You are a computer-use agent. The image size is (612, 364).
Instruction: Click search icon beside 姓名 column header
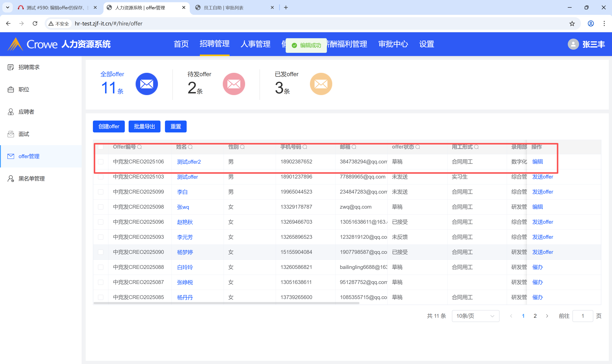tap(190, 147)
